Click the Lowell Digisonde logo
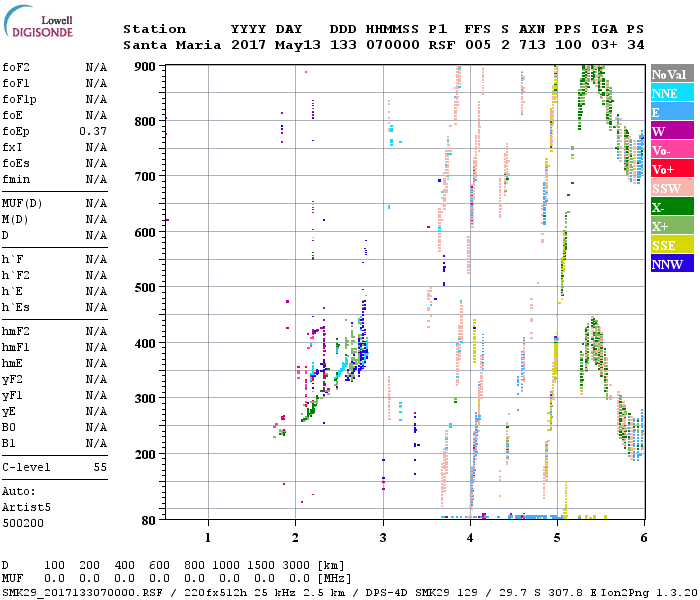 38,21
